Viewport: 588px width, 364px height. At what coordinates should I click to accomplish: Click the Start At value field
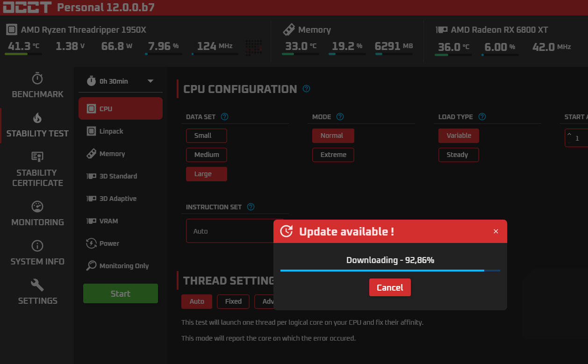pyautogui.click(x=576, y=138)
